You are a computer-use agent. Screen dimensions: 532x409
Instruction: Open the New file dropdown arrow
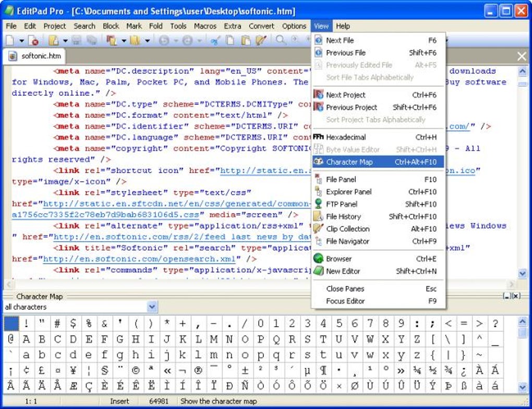coord(21,41)
